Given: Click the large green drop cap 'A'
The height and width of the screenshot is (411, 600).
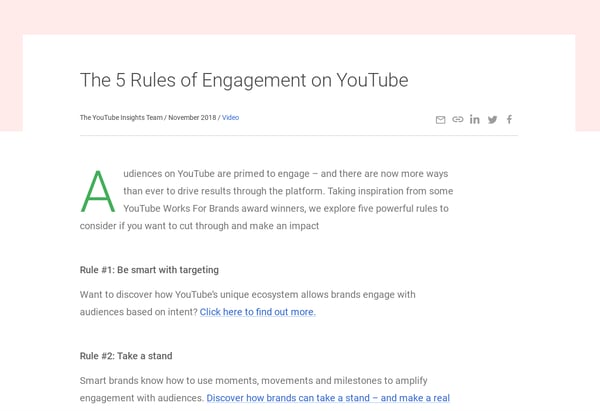Looking at the screenshot, I should point(98,191).
